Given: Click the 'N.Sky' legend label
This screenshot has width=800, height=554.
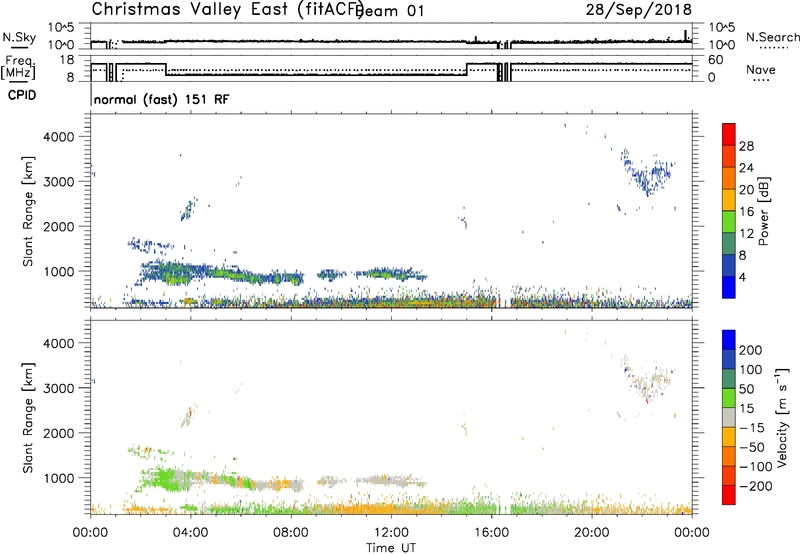Looking at the screenshot, I should coord(19,37).
